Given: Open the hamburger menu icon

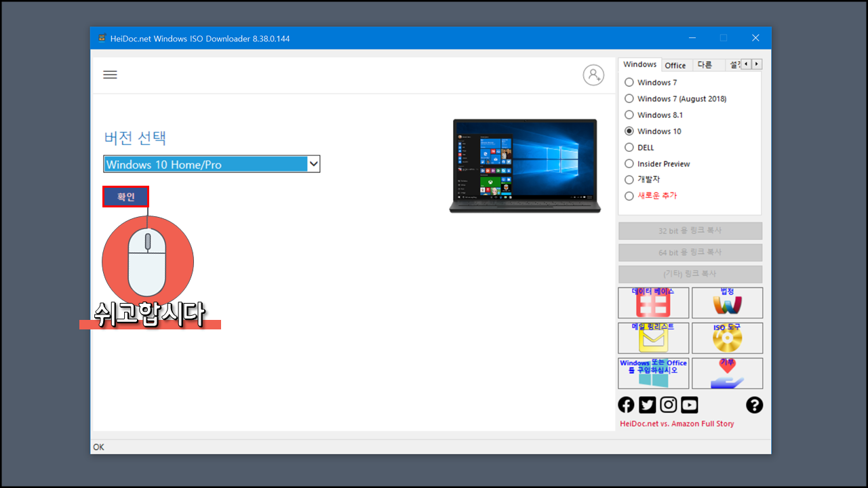Looking at the screenshot, I should pyautogui.click(x=110, y=75).
